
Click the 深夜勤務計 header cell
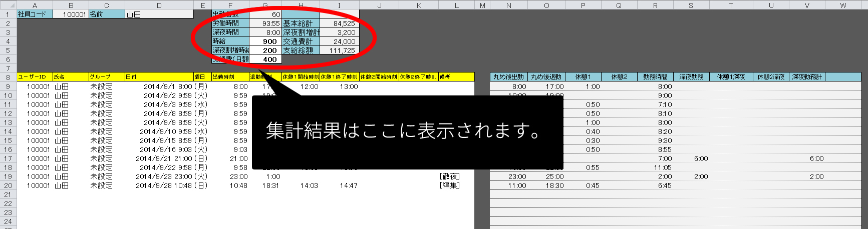coord(807,77)
